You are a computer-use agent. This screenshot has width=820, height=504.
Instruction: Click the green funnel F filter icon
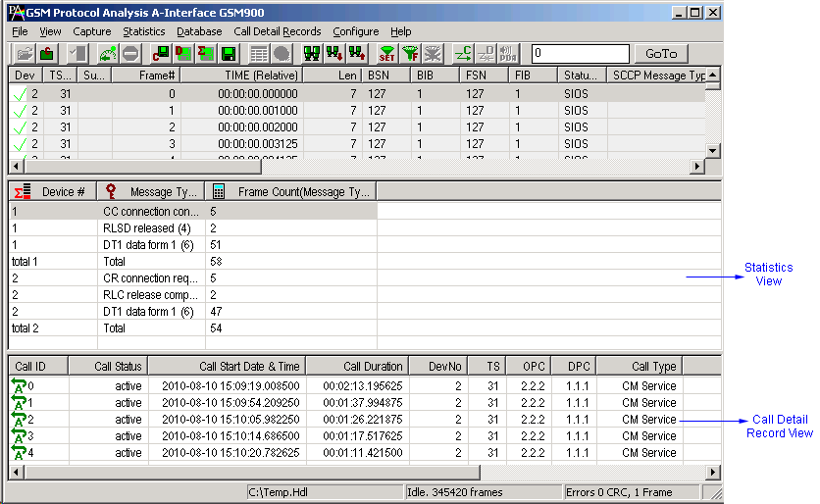410,53
